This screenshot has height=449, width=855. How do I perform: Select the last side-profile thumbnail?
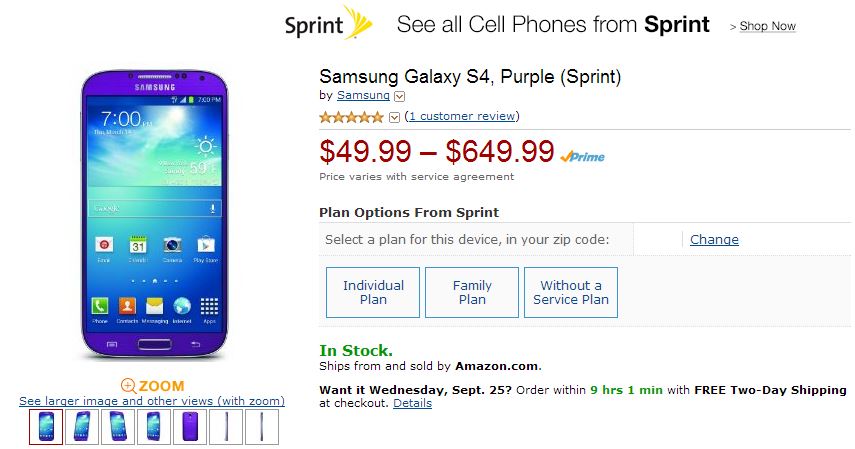262,427
